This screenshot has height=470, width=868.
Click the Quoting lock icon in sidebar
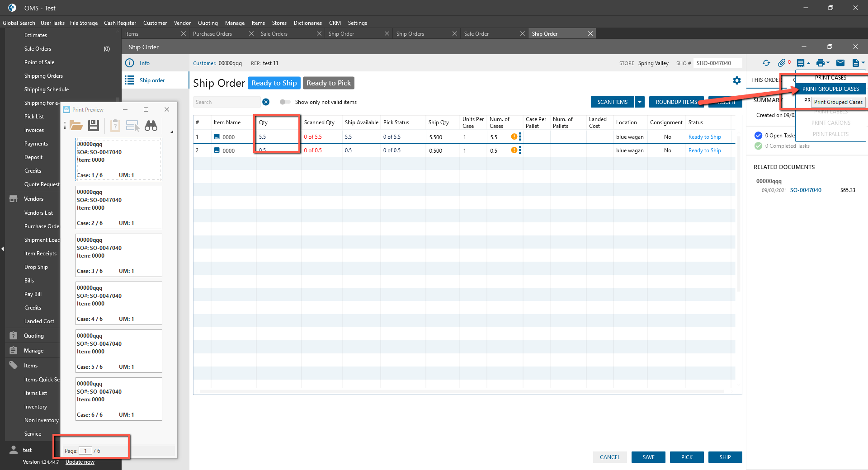tap(14, 336)
